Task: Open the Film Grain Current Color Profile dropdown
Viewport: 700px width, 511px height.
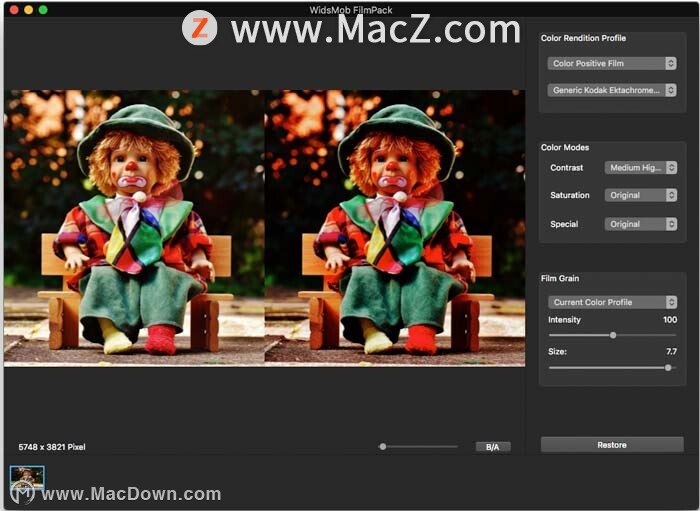Action: pyautogui.click(x=612, y=302)
